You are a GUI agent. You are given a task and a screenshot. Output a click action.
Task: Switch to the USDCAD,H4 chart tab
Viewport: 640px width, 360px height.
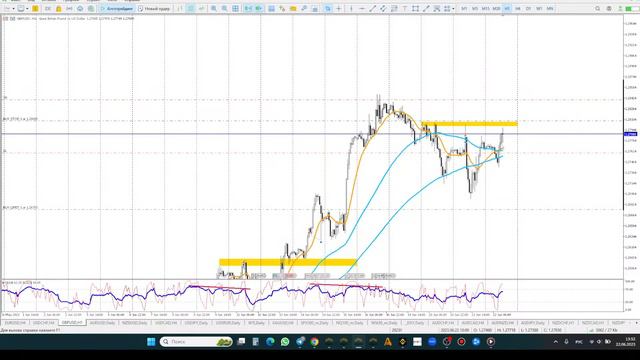coord(166,323)
